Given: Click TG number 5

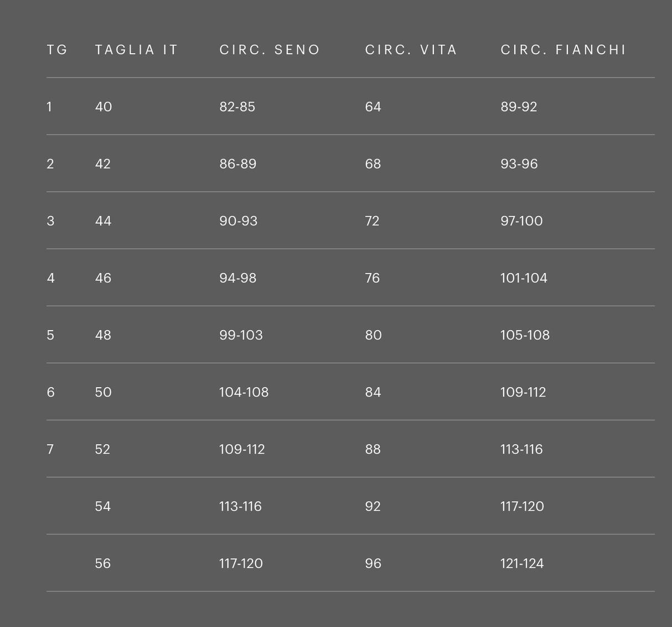Looking at the screenshot, I should click(50, 335).
